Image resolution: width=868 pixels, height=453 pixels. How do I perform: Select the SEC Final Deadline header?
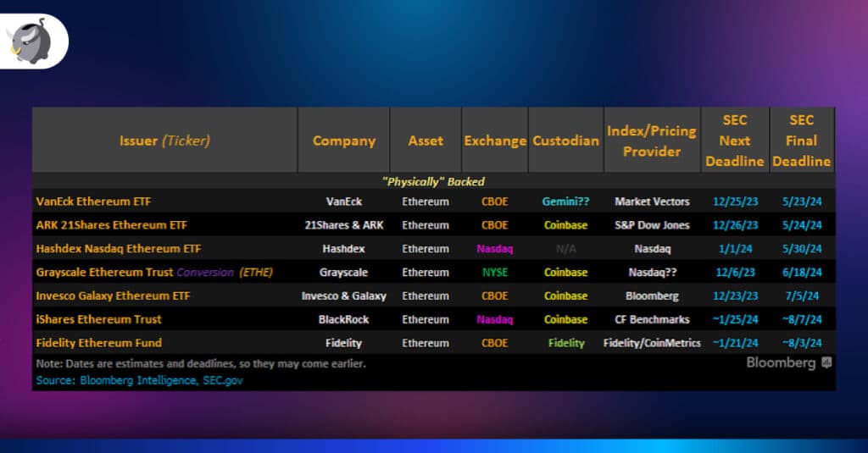(802, 141)
